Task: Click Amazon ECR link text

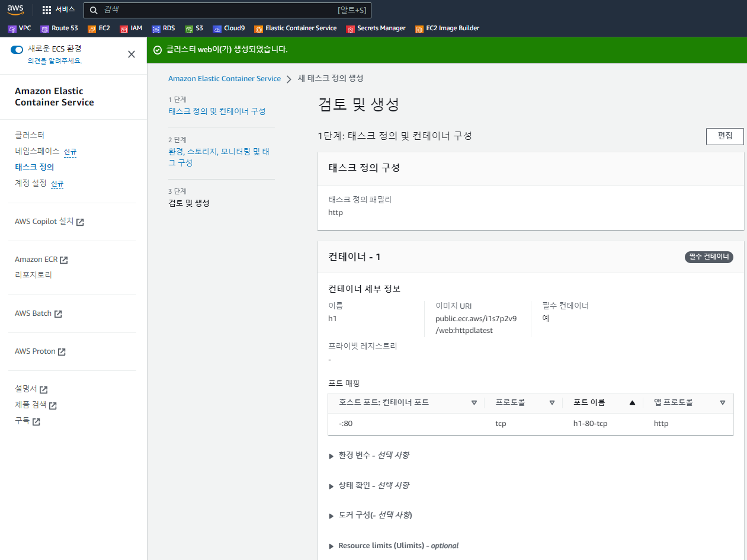Action: point(37,260)
